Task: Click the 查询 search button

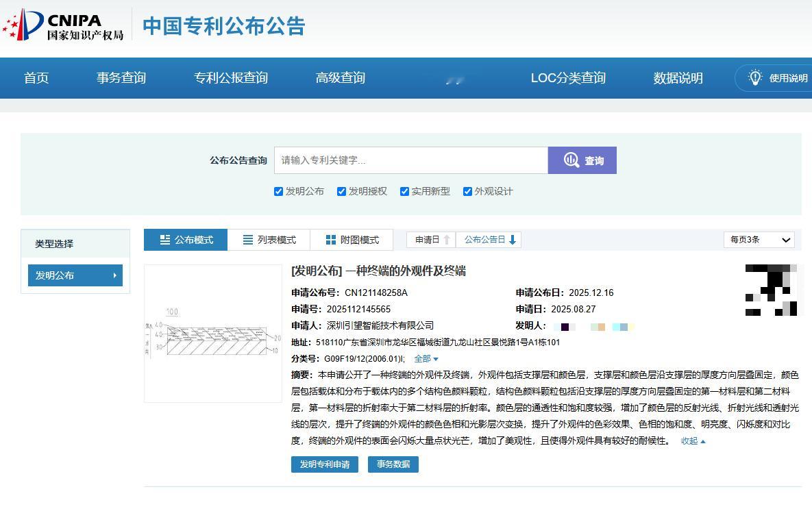Action: [582, 160]
